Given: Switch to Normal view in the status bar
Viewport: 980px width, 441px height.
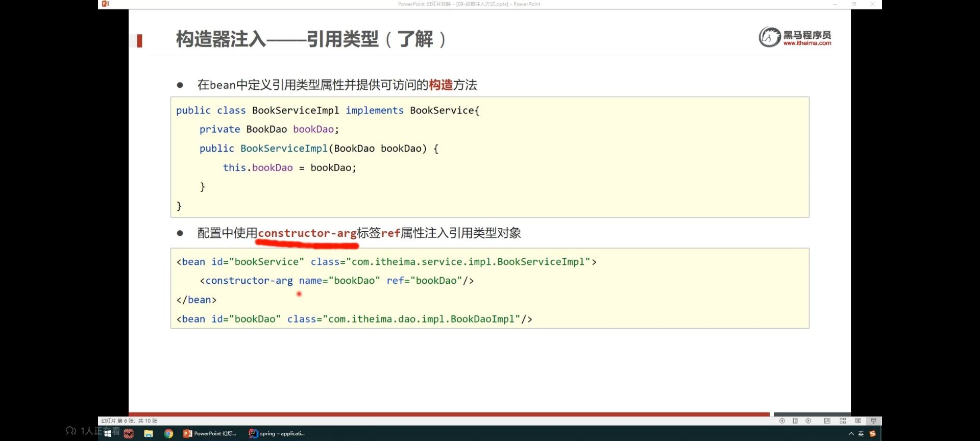Looking at the screenshot, I should (827, 421).
